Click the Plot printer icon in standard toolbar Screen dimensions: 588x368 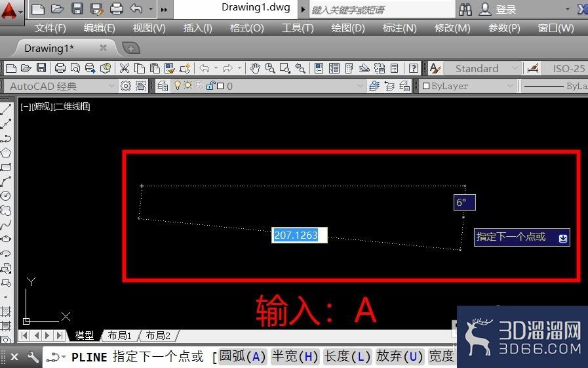(x=60, y=68)
